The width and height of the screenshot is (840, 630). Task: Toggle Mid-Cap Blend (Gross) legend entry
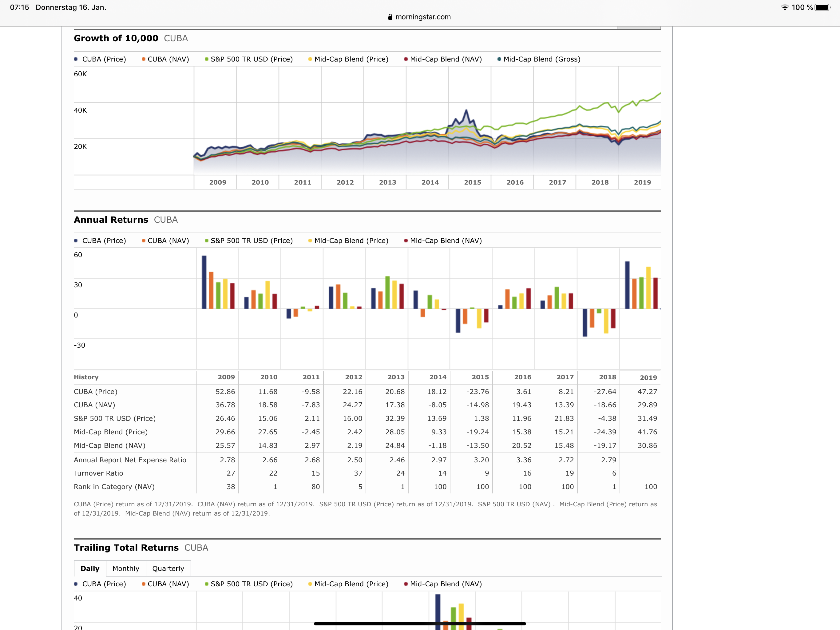(x=541, y=59)
